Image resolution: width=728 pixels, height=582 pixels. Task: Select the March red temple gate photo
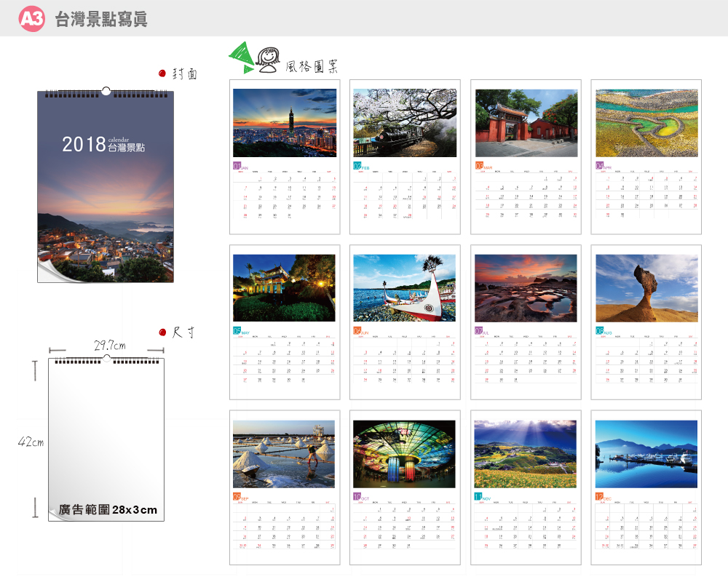pyautogui.click(x=526, y=123)
